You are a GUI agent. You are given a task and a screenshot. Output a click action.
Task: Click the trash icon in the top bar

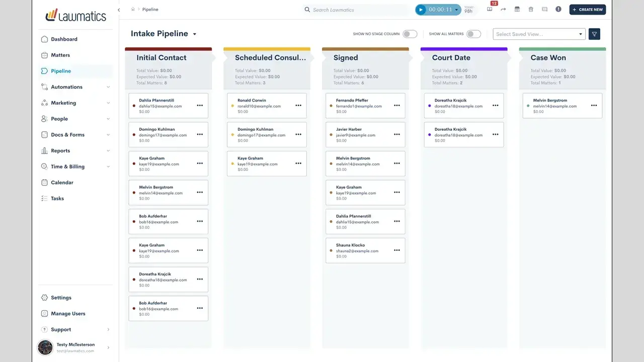click(x=530, y=9)
